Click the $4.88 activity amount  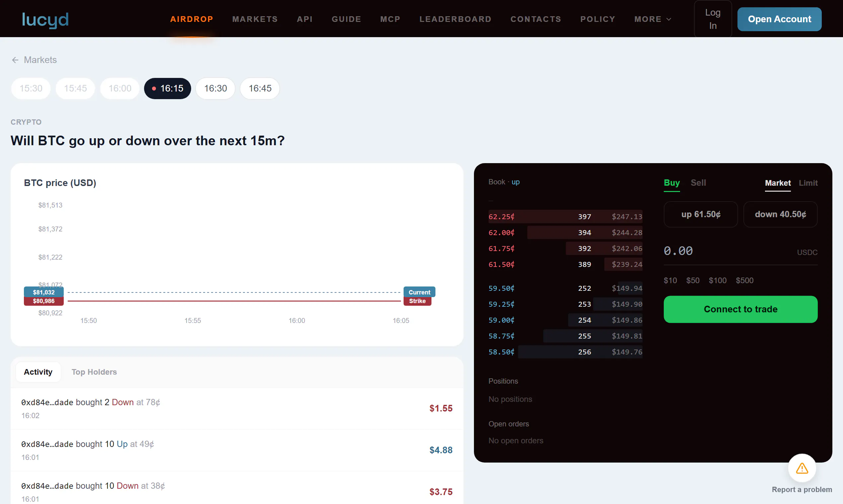point(440,450)
